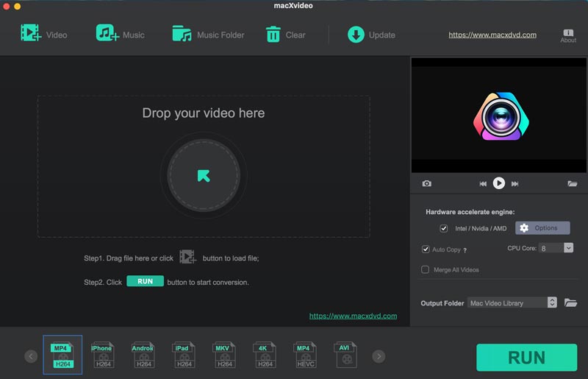Click the small RUN button in Step2
Viewport: 588px width, 379px height.
[145, 281]
